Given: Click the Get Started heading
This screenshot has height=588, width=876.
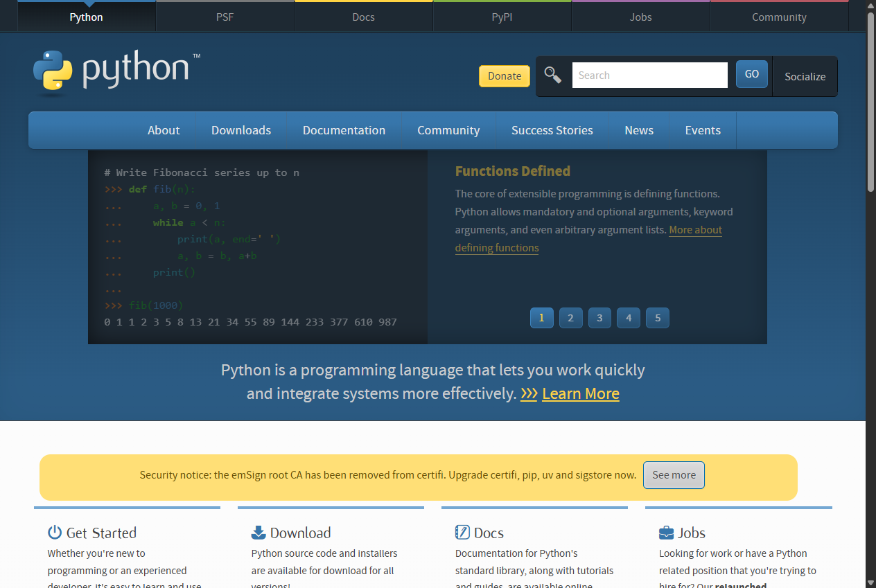Looking at the screenshot, I should (101, 533).
